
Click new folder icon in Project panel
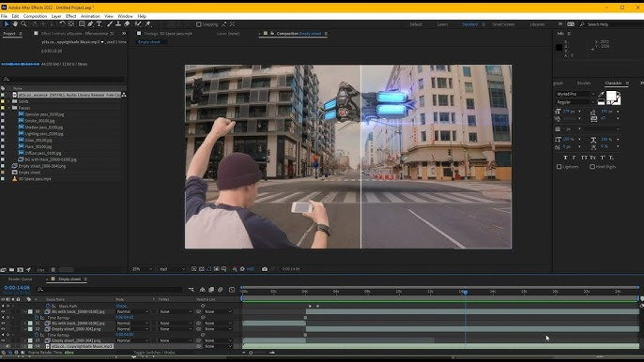(x=12, y=270)
